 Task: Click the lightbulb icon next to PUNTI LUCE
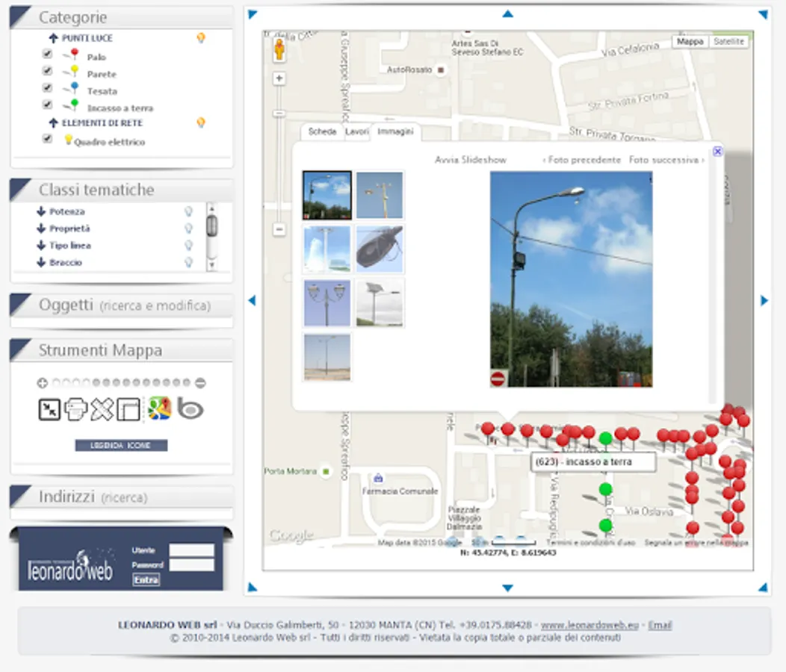pos(201,38)
